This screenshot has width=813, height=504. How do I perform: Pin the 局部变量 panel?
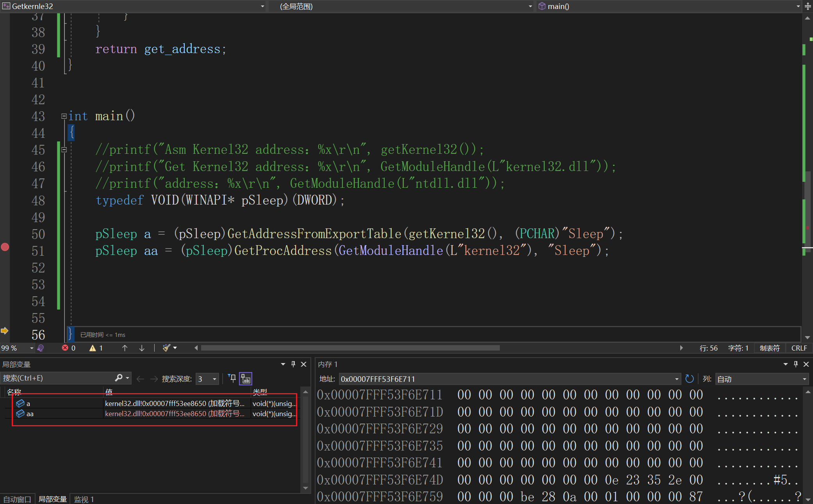[293, 364]
